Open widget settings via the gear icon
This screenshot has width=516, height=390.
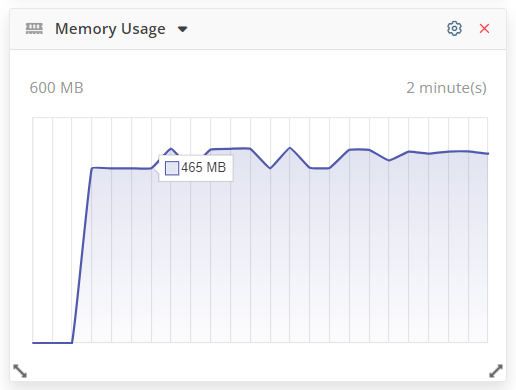click(x=454, y=28)
